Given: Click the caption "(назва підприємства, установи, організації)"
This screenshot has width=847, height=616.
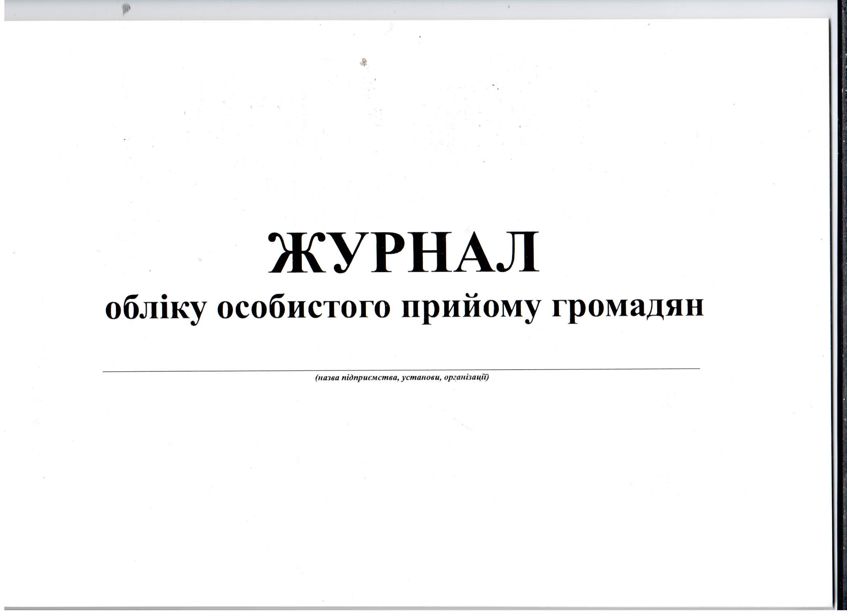Looking at the screenshot, I should click(x=402, y=378).
